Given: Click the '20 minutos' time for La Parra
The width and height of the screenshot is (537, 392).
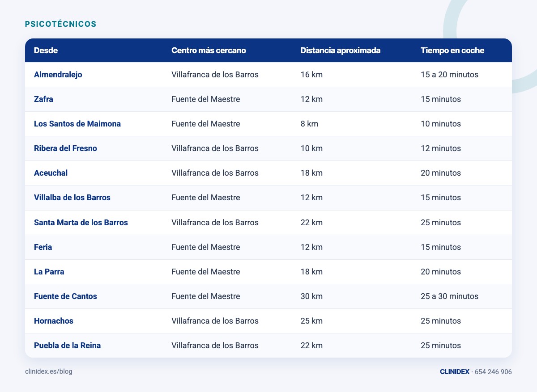Looking at the screenshot, I should pyautogui.click(x=441, y=272).
